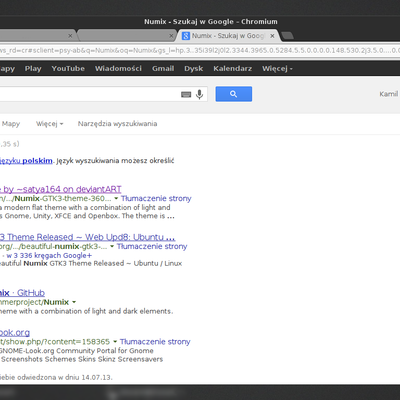Close the Numix - Szukaj w Google tab
The width and height of the screenshot is (400, 400).
click(x=272, y=36)
